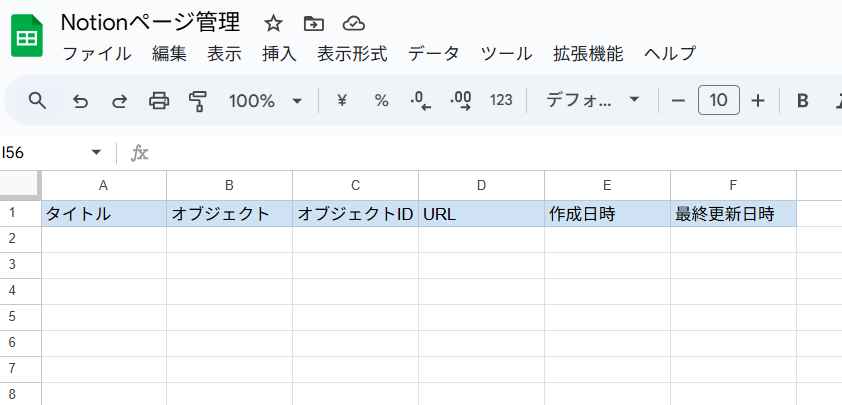Decrease decimal places
Screen dimensions: 842x405
pyautogui.click(x=420, y=100)
